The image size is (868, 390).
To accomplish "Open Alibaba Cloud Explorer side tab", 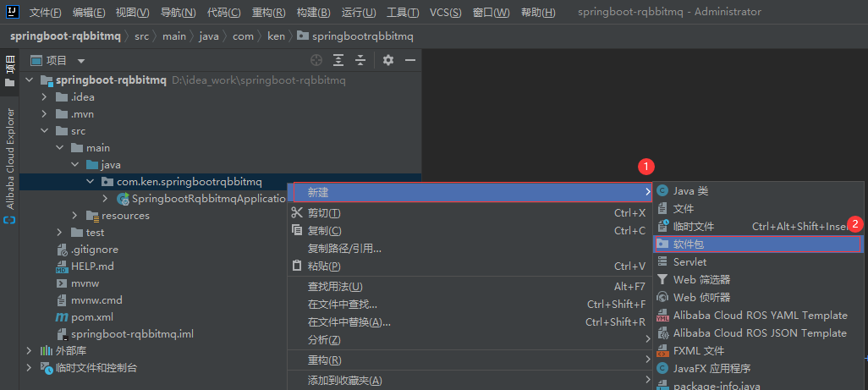I will click(x=10, y=166).
